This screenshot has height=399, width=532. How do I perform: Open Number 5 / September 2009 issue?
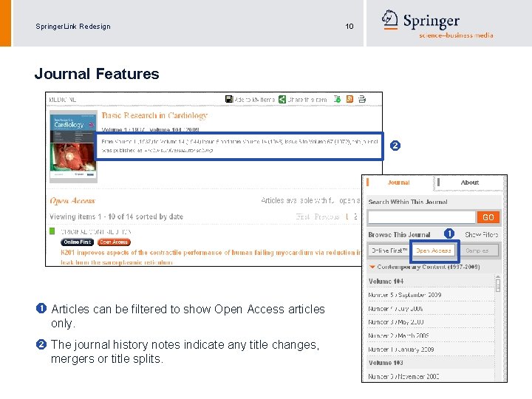coord(405,295)
